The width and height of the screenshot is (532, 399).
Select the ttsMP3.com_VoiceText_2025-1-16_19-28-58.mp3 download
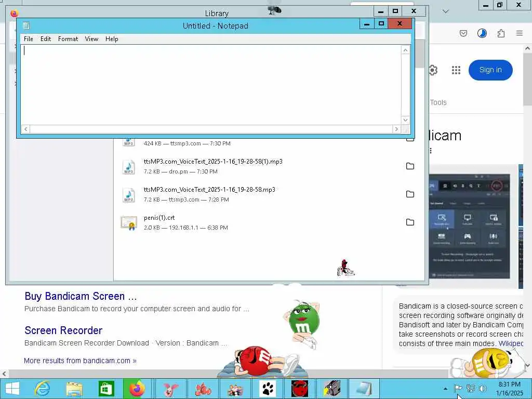[x=269, y=194]
